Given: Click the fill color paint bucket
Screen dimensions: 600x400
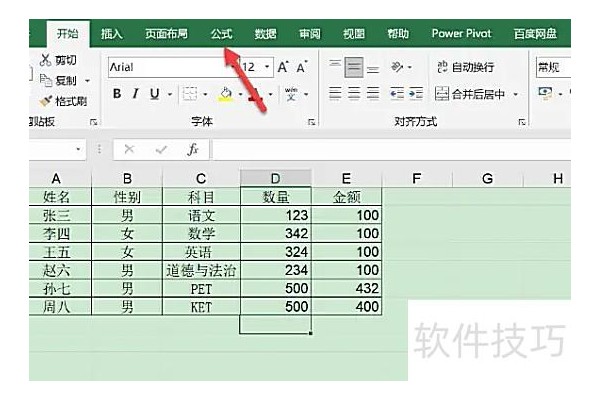Looking at the screenshot, I should click(226, 94).
